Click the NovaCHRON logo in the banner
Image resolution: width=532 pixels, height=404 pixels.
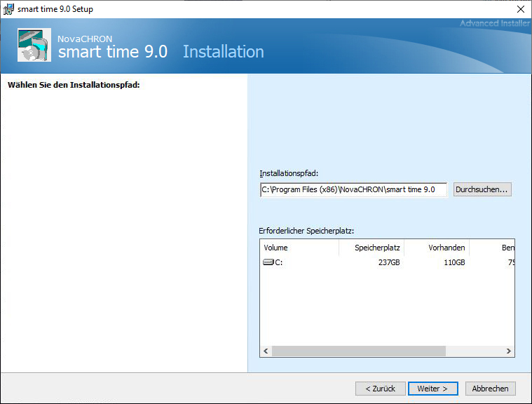point(34,46)
